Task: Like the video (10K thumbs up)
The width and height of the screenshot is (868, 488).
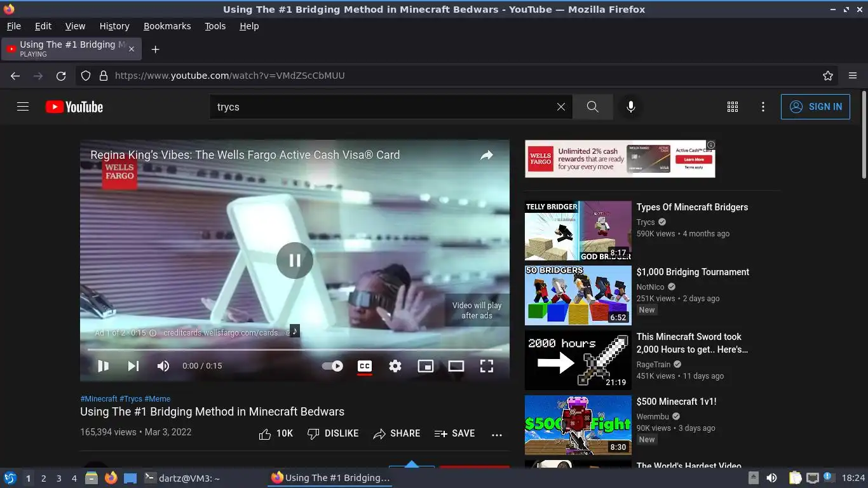Action: tap(276, 433)
